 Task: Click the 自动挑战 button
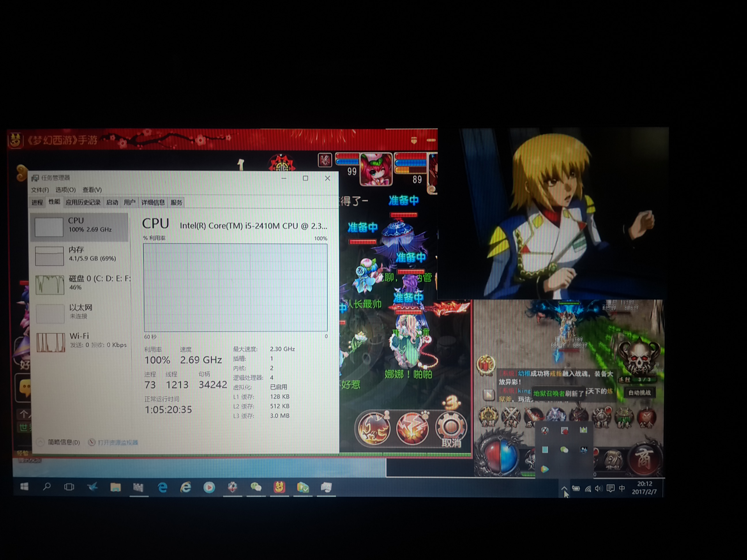(x=639, y=393)
